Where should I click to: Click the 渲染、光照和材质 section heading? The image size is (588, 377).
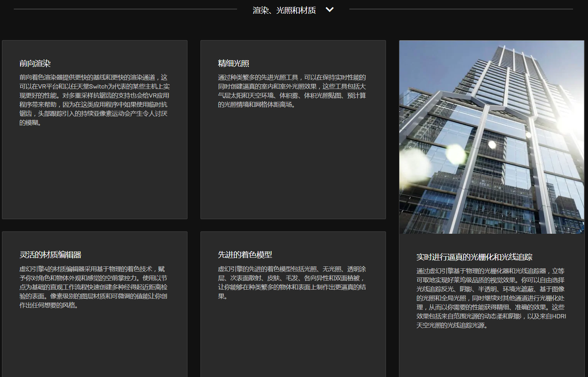pyautogui.click(x=284, y=10)
